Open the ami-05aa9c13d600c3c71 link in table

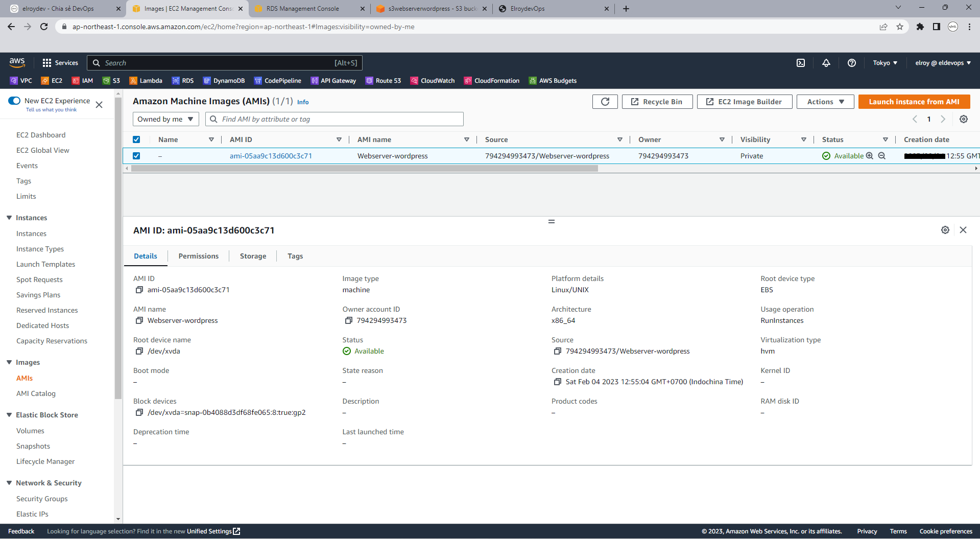[x=271, y=156]
